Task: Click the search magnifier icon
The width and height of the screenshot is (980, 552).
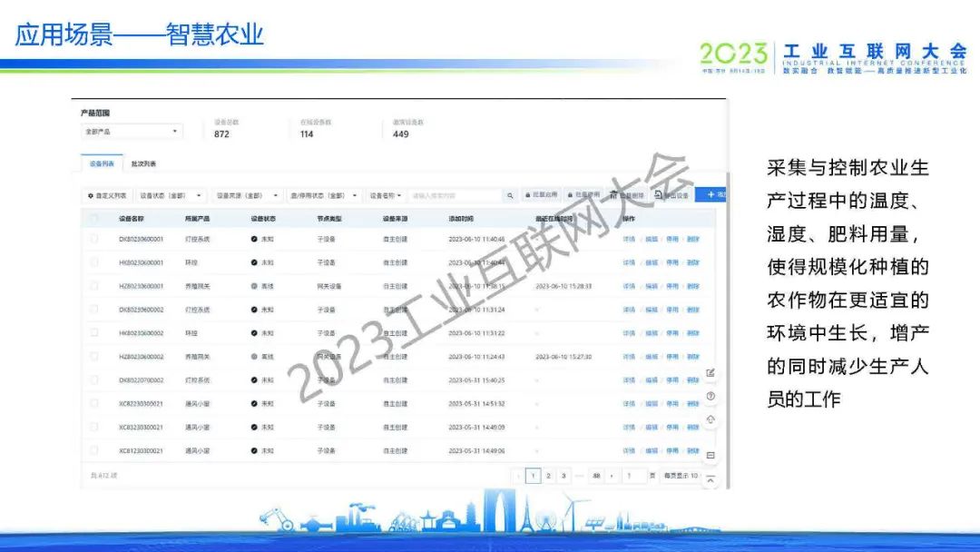Action: [x=510, y=195]
